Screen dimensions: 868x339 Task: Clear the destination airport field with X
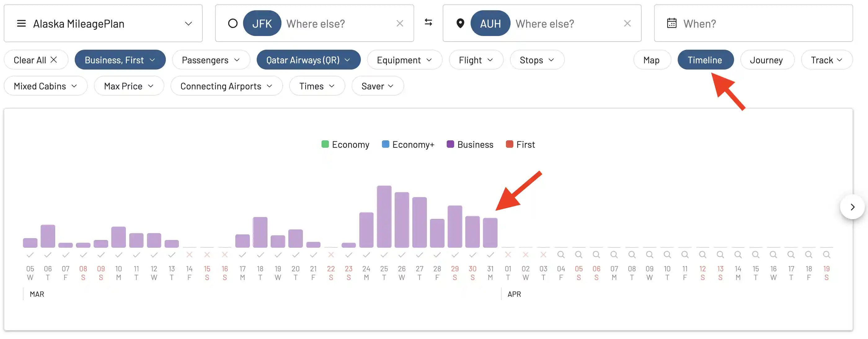click(627, 24)
